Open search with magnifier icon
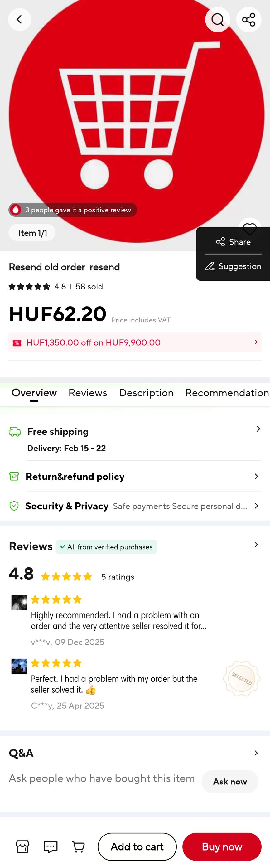Screen dimensions: 270x868 [x=218, y=20]
